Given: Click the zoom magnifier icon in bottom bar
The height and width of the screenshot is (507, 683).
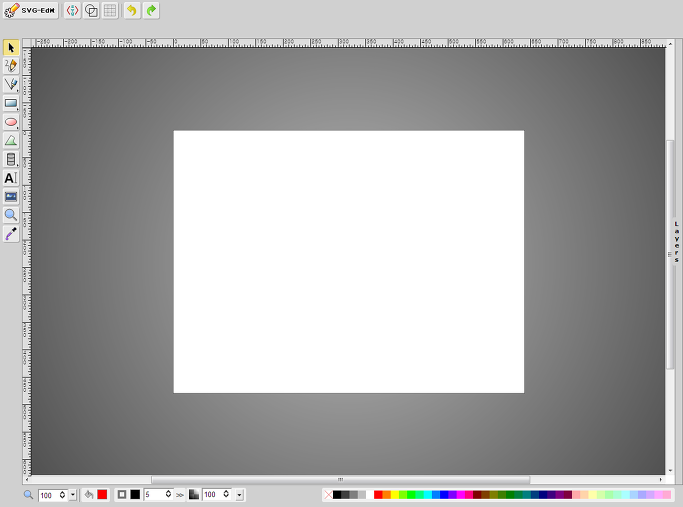Looking at the screenshot, I should 28,495.
